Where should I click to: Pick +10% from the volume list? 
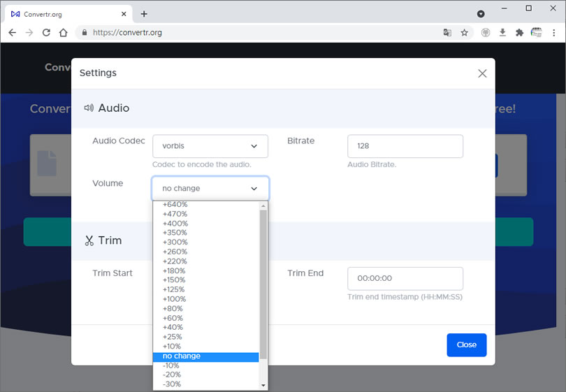[205, 346]
